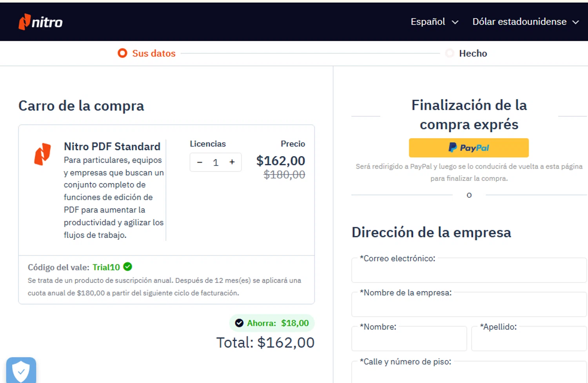
Task: Click the blue shield security badge
Action: [x=21, y=370]
